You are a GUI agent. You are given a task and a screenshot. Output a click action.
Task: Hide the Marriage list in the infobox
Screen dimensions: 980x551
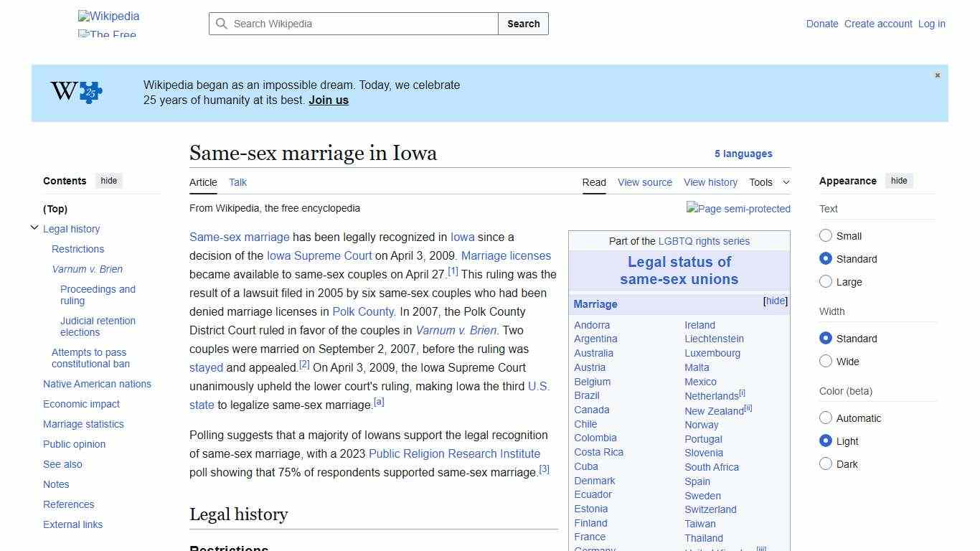pyautogui.click(x=774, y=301)
